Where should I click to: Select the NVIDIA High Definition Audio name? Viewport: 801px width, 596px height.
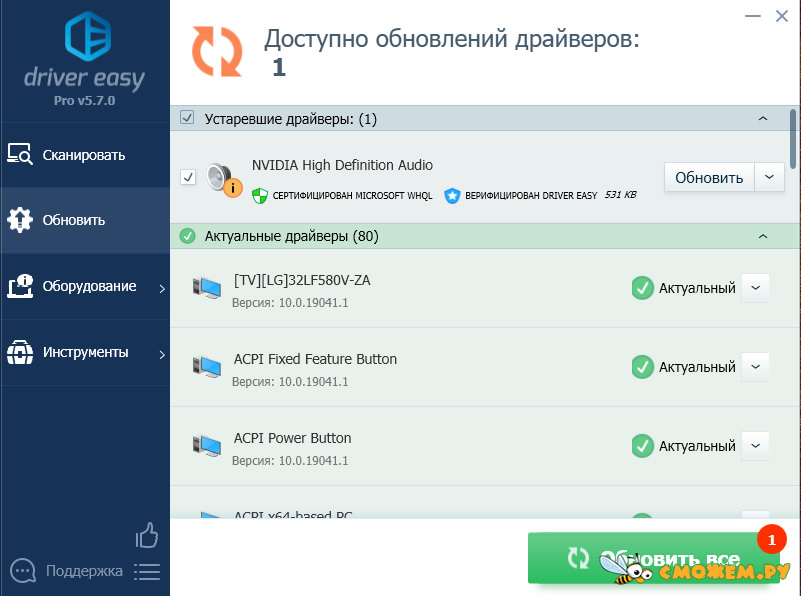pyautogui.click(x=342, y=165)
